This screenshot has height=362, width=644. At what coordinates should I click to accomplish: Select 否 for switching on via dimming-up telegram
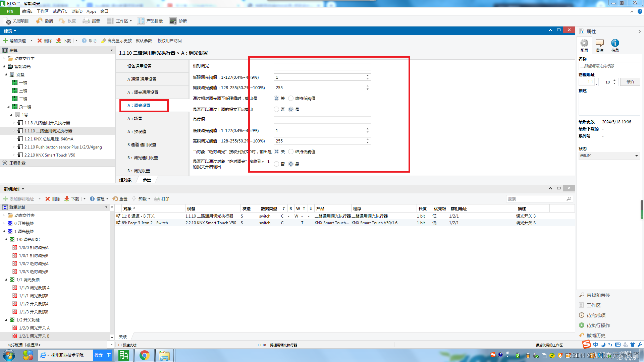(x=276, y=109)
